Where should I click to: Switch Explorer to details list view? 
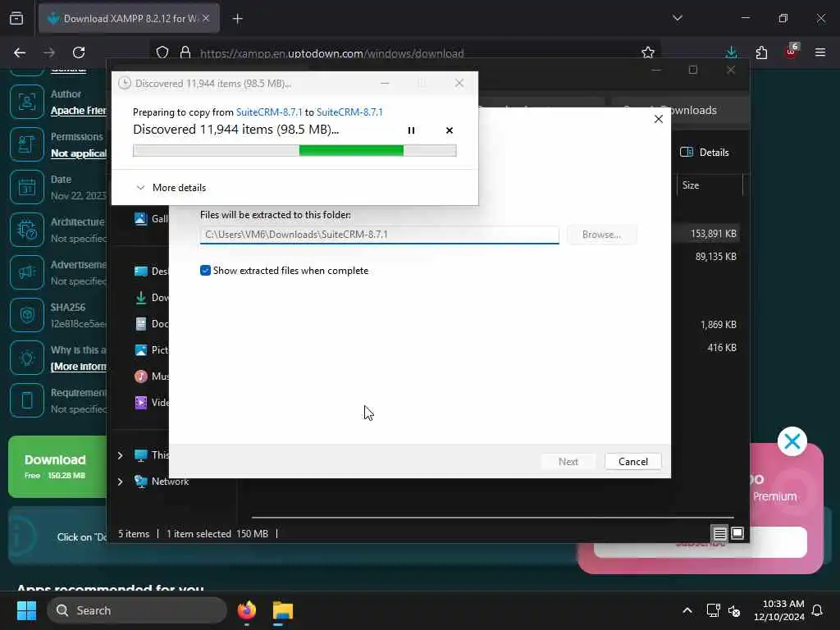click(x=719, y=533)
